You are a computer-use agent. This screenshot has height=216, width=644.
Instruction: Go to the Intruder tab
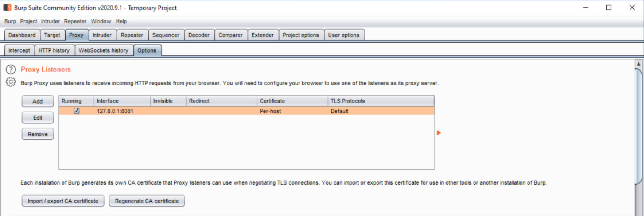(102, 35)
